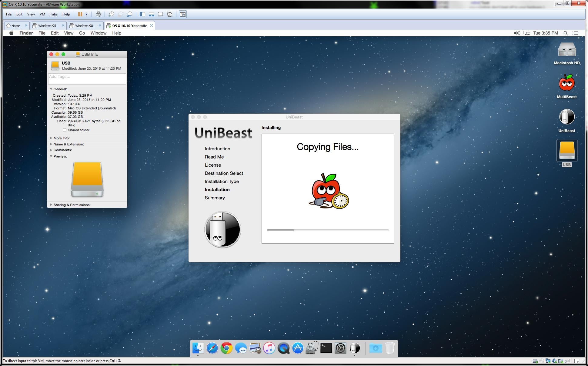Open Terminal from the Dock
Screen dimensions: 588x366
pos(326,348)
